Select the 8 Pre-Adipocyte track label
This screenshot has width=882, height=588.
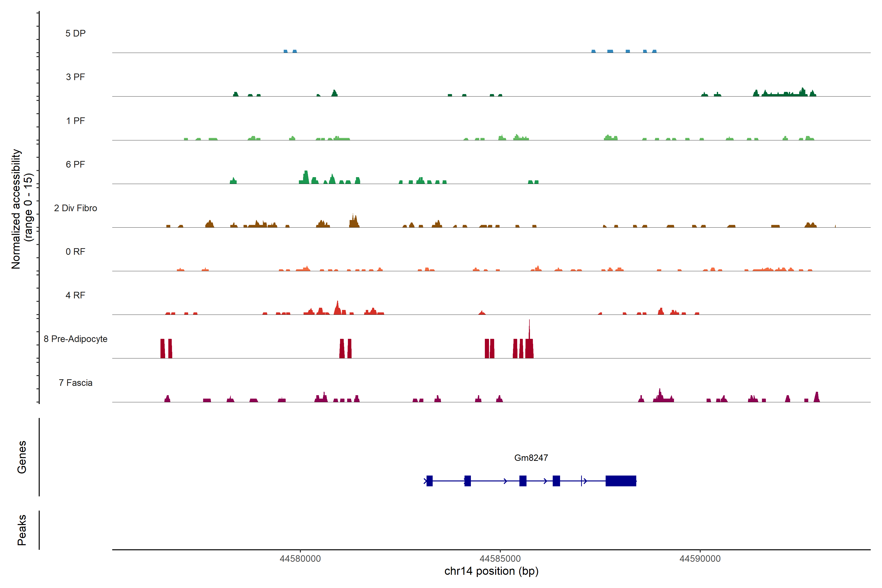point(75,339)
